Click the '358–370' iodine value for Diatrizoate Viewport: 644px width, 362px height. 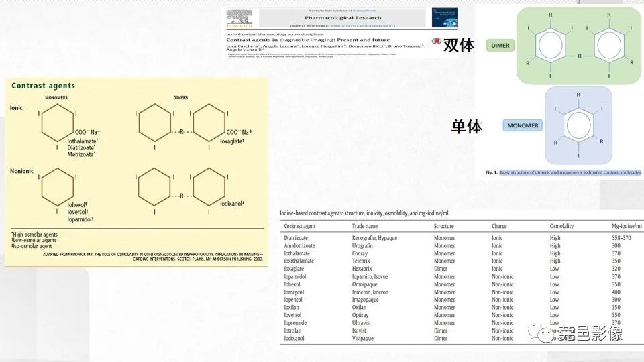click(x=621, y=238)
